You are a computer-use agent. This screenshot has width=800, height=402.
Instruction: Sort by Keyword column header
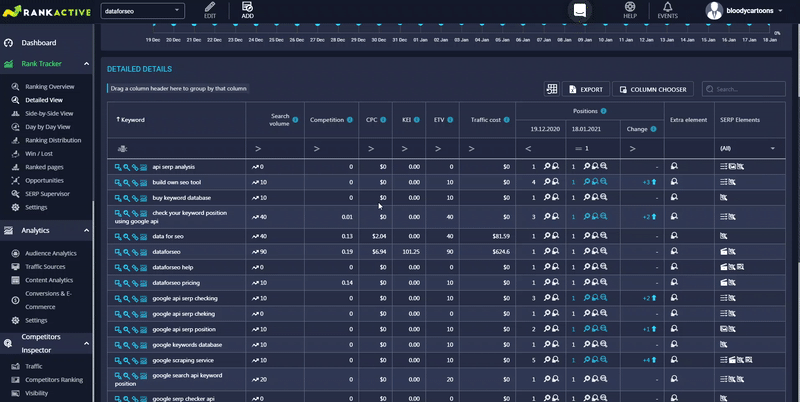tap(133, 120)
